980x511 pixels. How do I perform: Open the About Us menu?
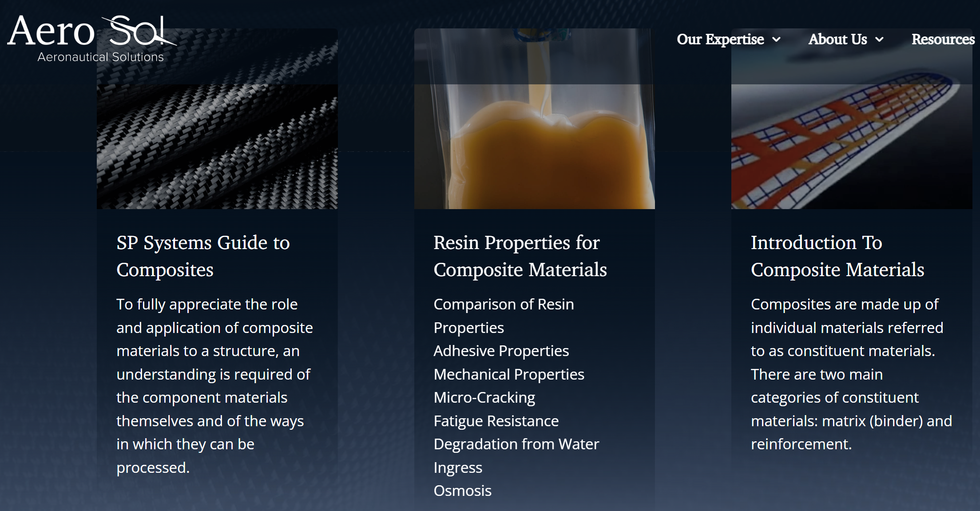pos(837,39)
